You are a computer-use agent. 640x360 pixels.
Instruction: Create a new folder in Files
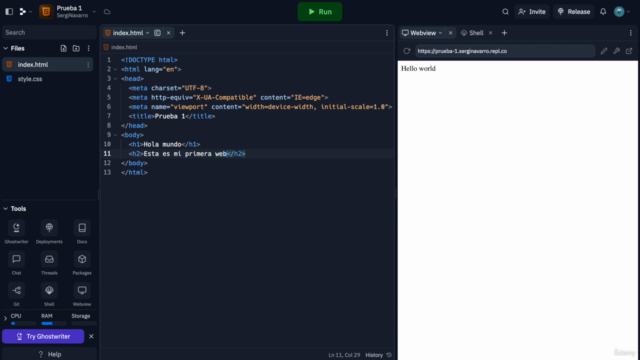coord(76,48)
